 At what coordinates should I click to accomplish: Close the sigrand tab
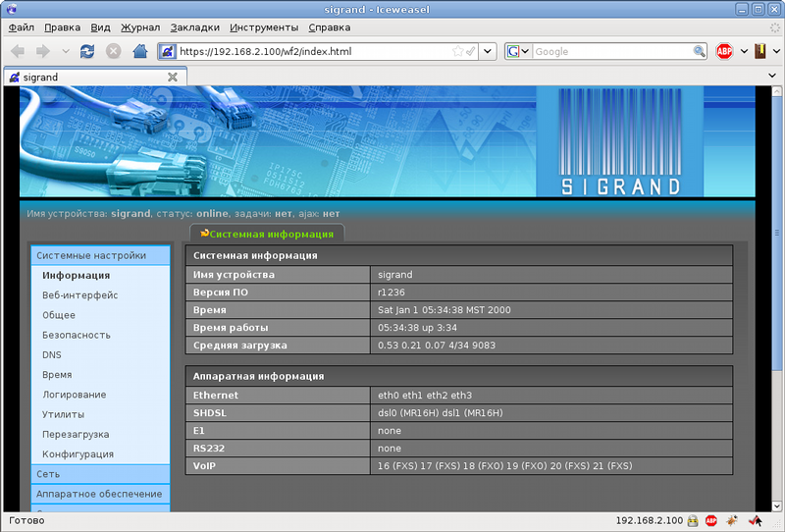(x=173, y=77)
